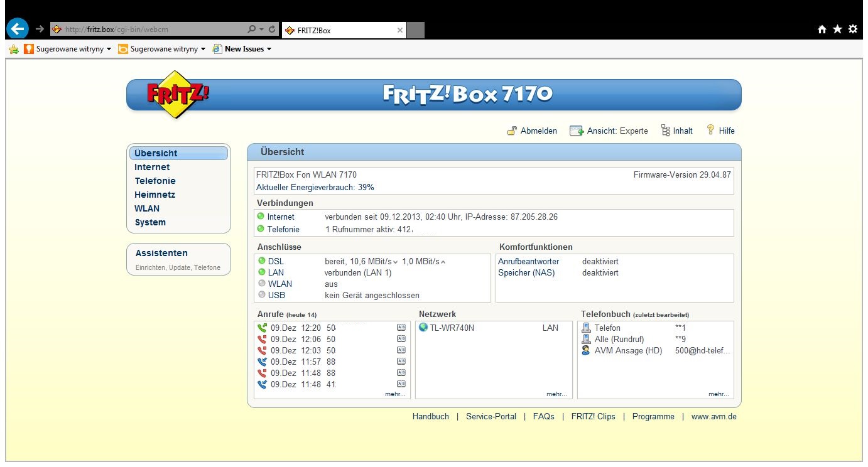Open the Anrufbeantworter link

(x=528, y=261)
